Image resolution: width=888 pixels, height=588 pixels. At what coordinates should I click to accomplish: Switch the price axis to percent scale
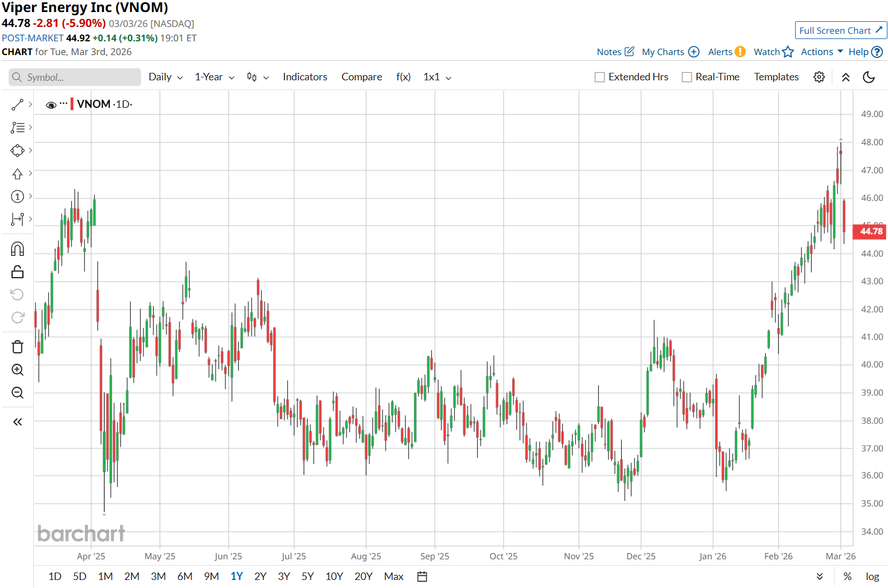(847, 577)
